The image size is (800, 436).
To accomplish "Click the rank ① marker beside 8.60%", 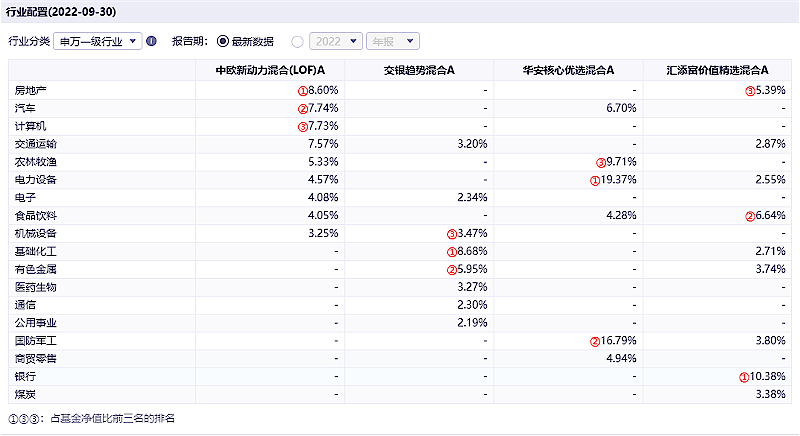I will [301, 90].
